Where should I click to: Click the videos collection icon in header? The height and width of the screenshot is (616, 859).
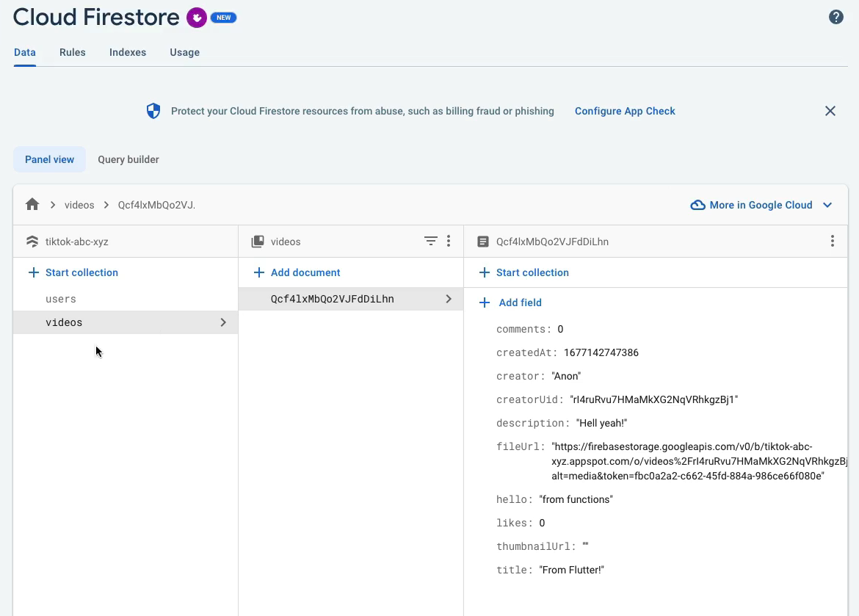[258, 241]
